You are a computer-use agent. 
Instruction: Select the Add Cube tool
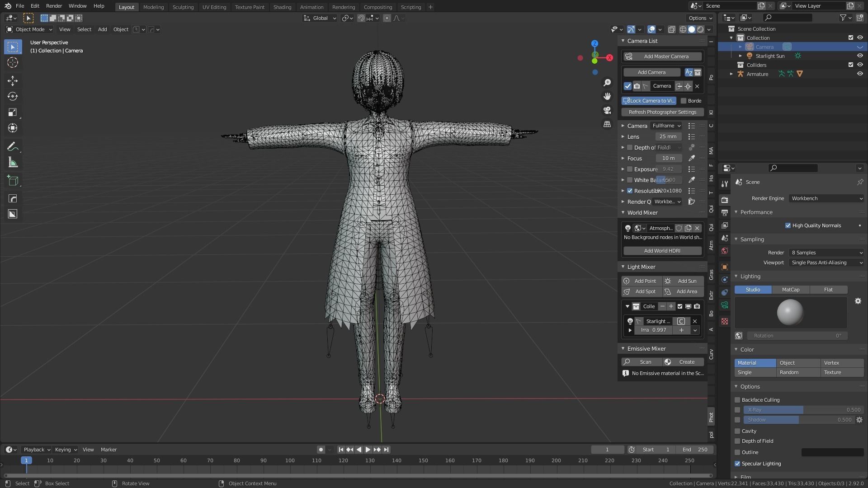[x=13, y=181]
